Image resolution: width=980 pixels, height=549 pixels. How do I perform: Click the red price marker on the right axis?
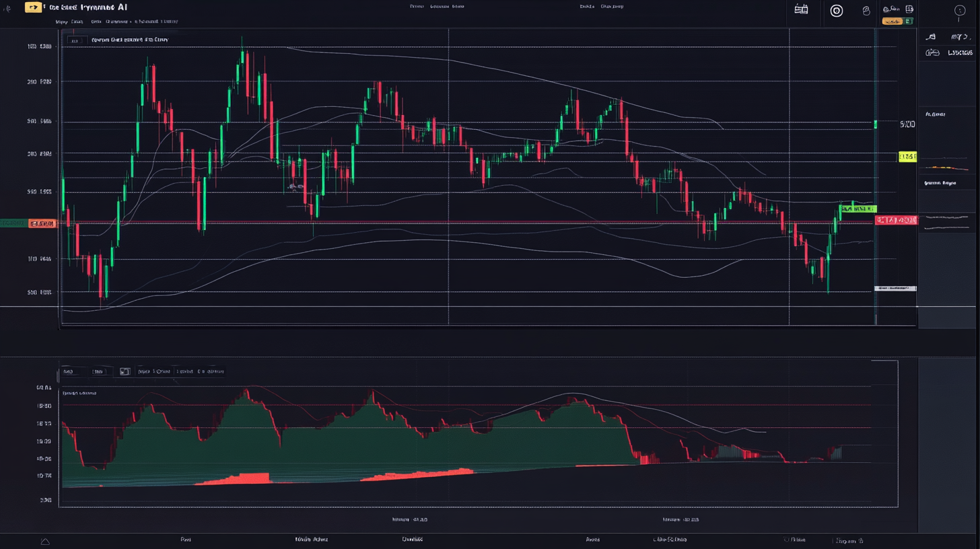[896, 219]
